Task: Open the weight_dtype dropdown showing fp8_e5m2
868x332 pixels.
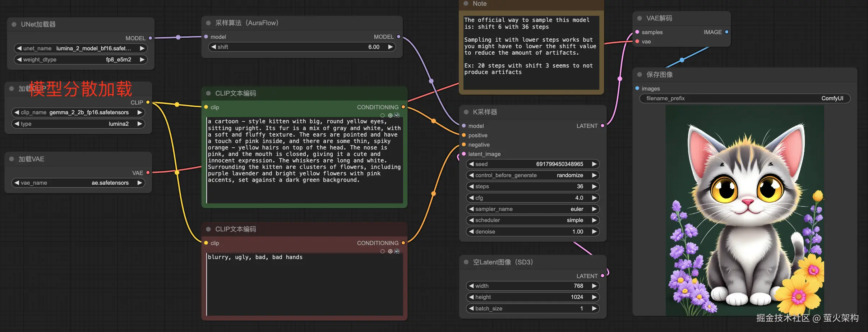Action: click(x=80, y=60)
